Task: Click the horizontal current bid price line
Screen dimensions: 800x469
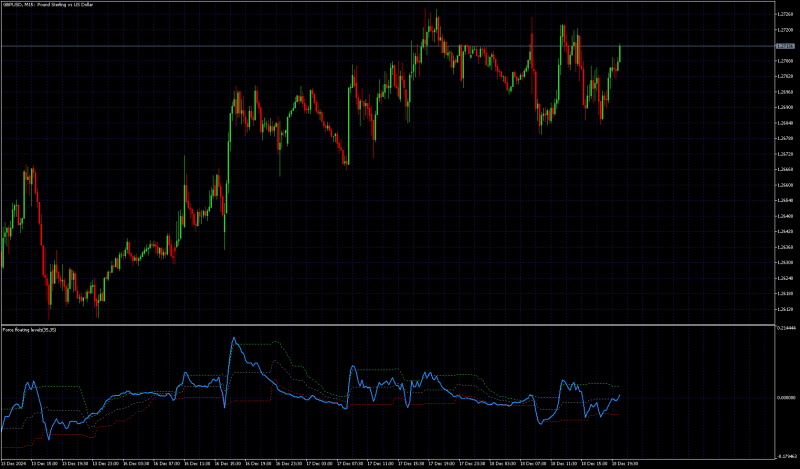Action: tap(388, 46)
